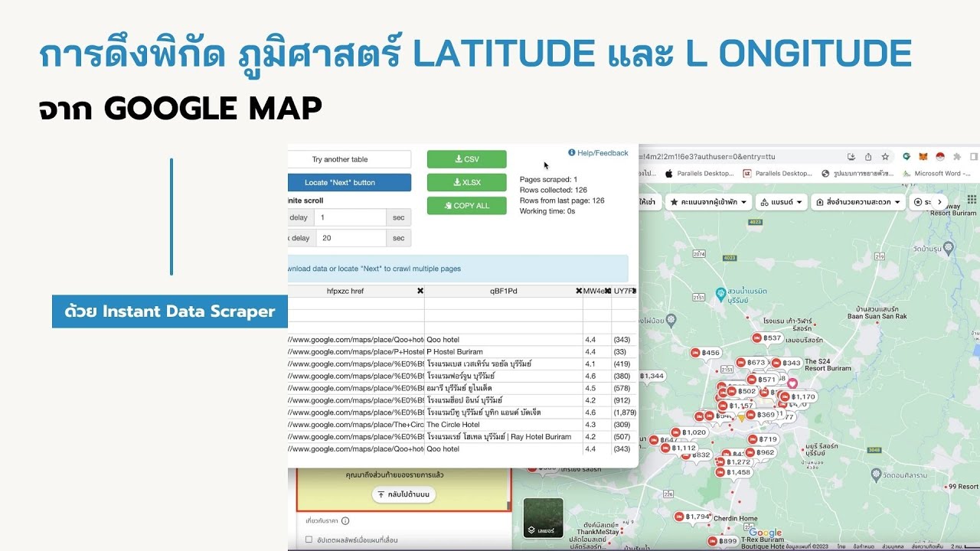This screenshot has height=551, width=980.
Task: Select the ฿1,794 hotel marker
Action: (x=694, y=517)
